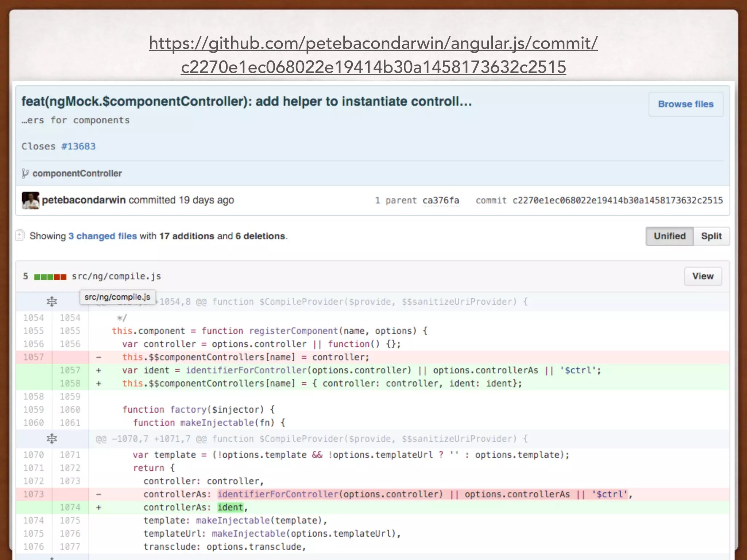The width and height of the screenshot is (747, 560).
Task: Click the 'var ident =' added line
Action: (409, 370)
